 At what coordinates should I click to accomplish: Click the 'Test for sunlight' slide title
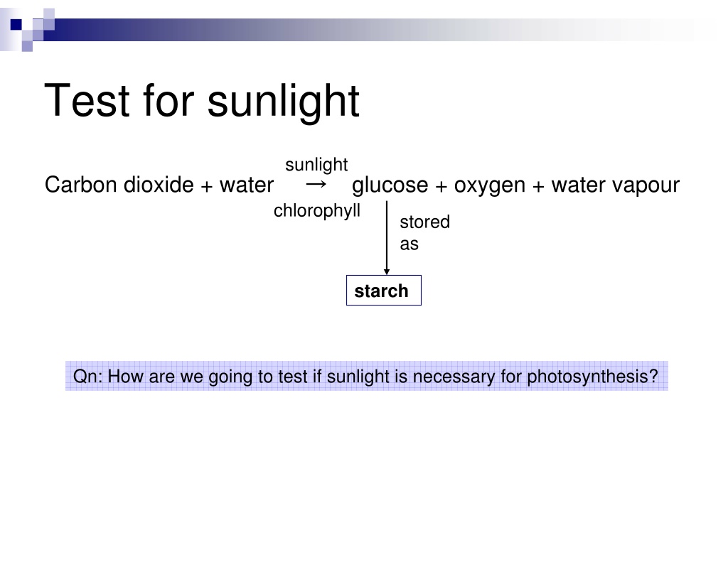[201, 101]
